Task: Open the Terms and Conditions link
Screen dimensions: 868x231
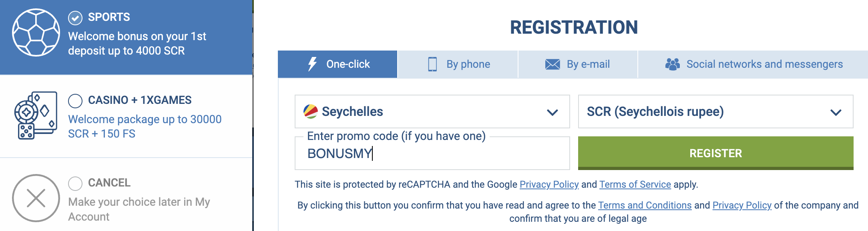Action: [x=645, y=205]
